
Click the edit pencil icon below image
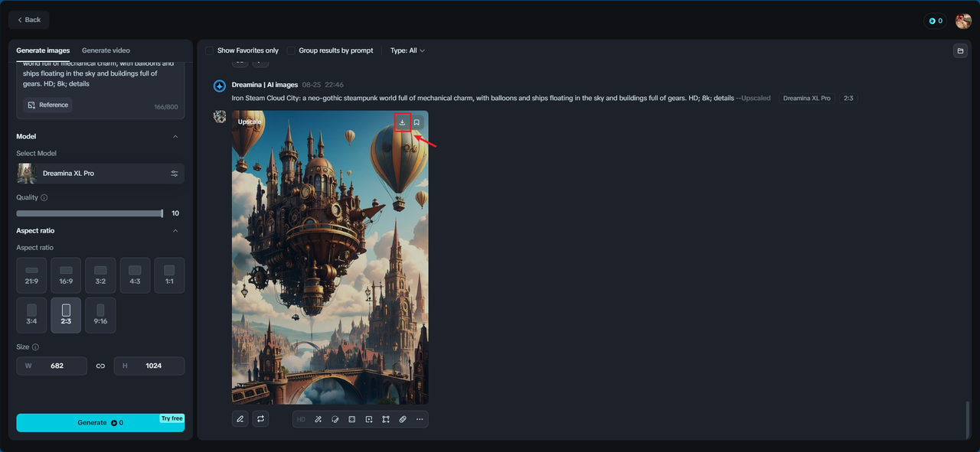click(240, 419)
